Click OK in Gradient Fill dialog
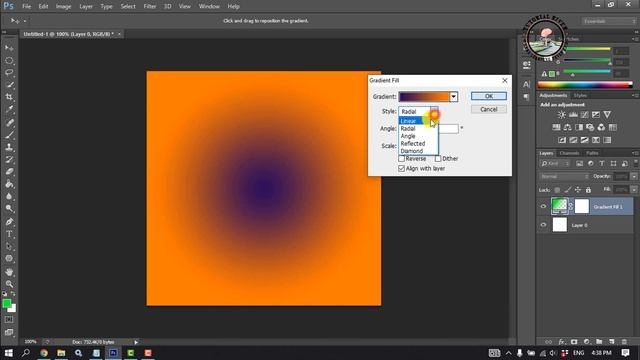The image size is (640, 360). (x=489, y=96)
